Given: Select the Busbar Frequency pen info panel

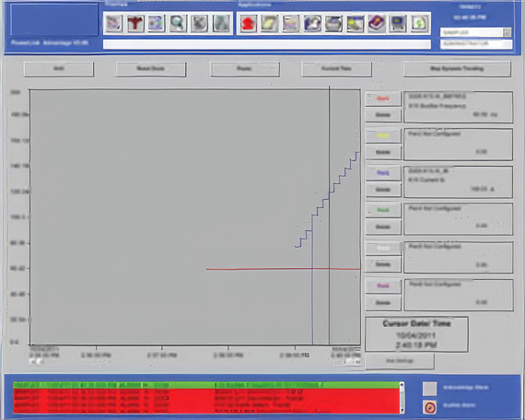Looking at the screenshot, I should click(x=458, y=107).
